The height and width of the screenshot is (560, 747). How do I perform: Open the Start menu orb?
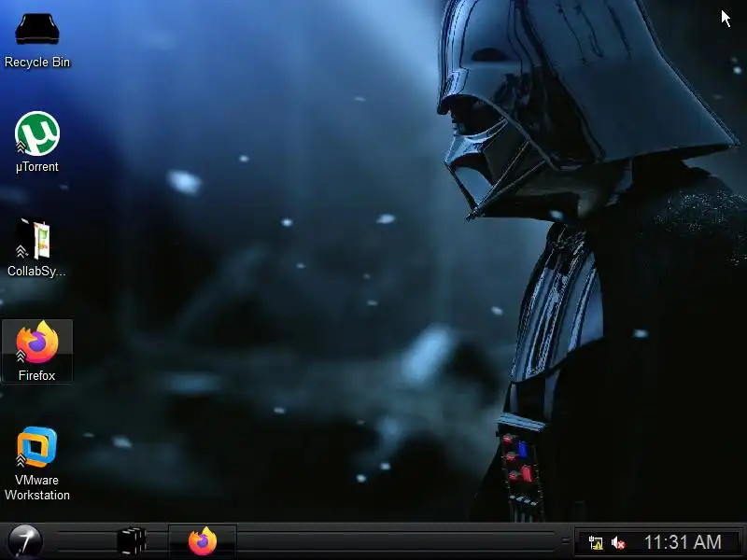pyautogui.click(x=25, y=541)
